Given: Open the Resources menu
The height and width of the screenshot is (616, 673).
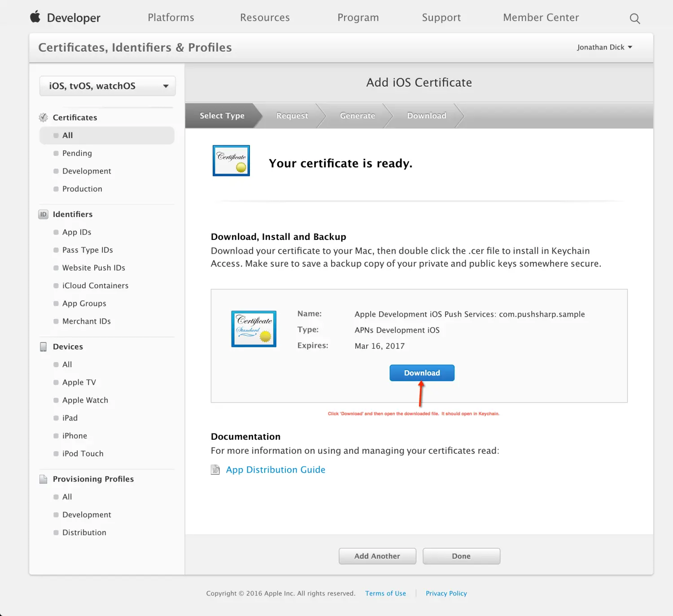Looking at the screenshot, I should [265, 17].
